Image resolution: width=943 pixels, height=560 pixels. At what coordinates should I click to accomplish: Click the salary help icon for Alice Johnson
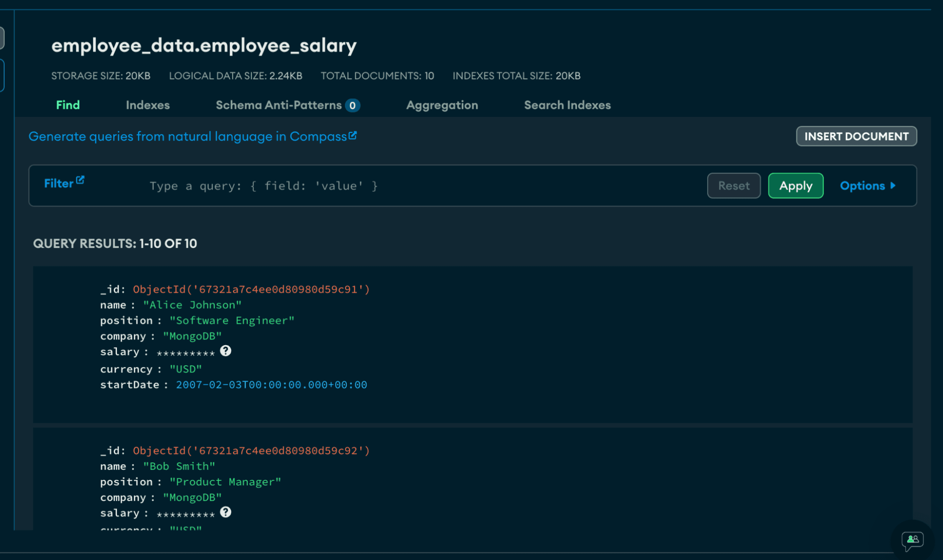(225, 351)
